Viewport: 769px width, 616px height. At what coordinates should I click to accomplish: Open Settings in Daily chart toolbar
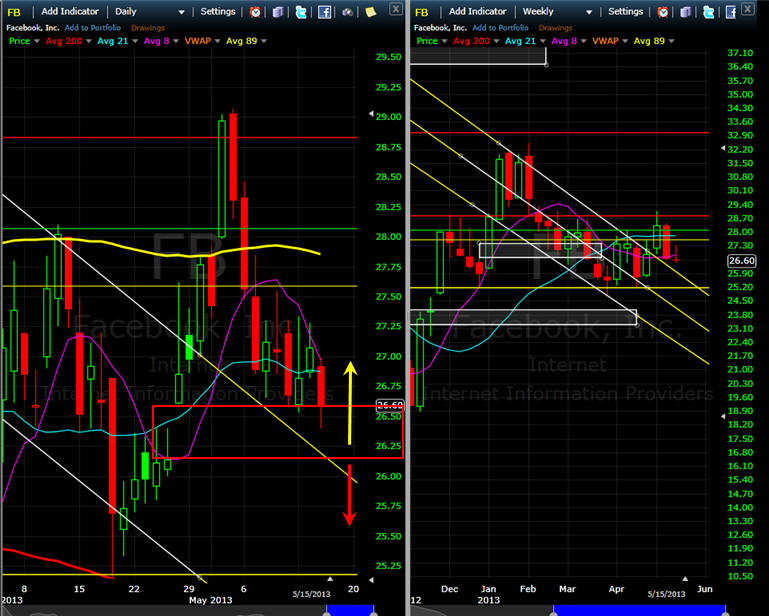(x=218, y=11)
